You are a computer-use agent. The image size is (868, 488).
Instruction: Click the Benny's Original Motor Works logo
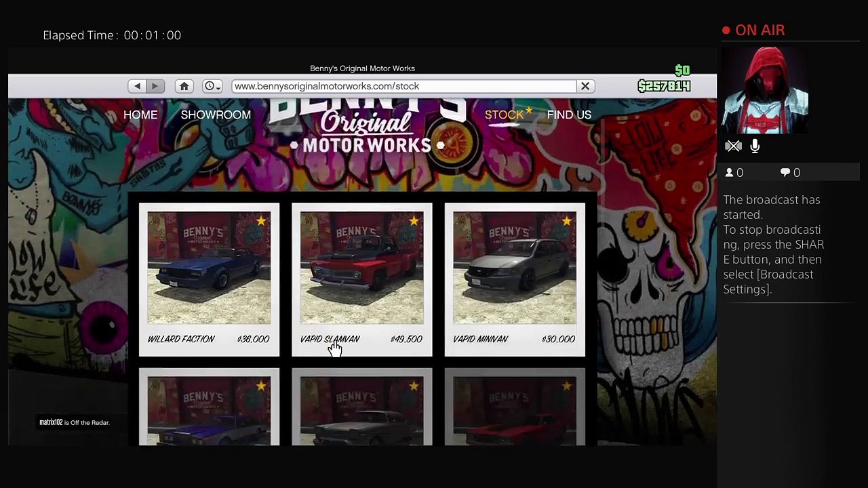[367, 127]
